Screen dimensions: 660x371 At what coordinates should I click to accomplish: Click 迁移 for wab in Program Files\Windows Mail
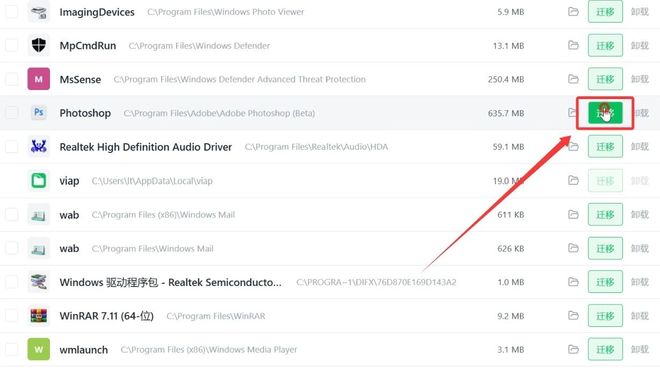click(x=605, y=248)
